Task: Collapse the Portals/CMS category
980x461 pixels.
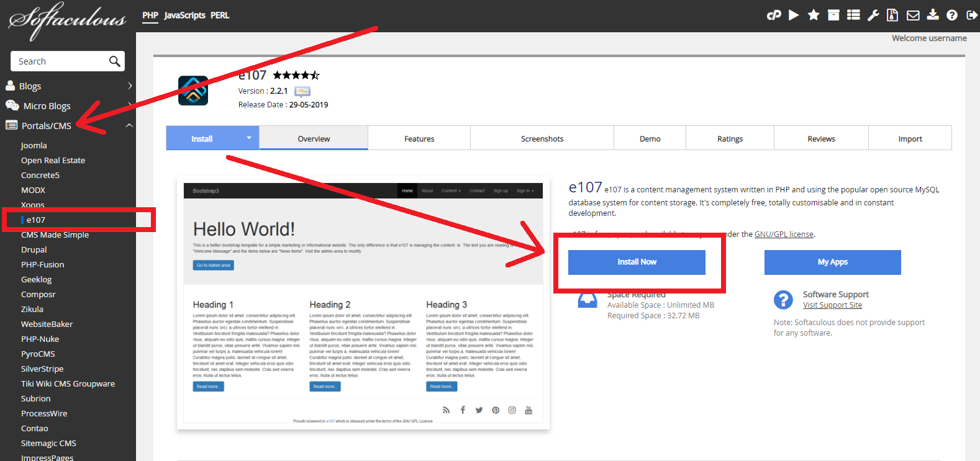Action: pyautogui.click(x=129, y=126)
